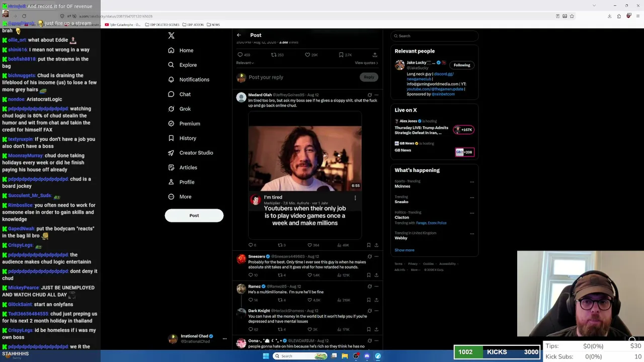Click the white Post button
Viewport: 644px width, 362px height.
pyautogui.click(x=194, y=216)
